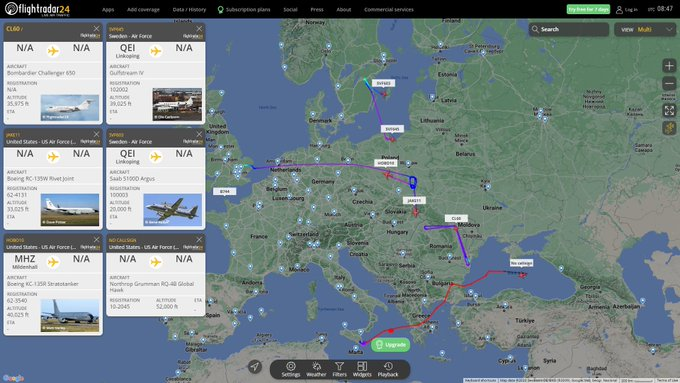Open the Apps menu

tap(108, 10)
